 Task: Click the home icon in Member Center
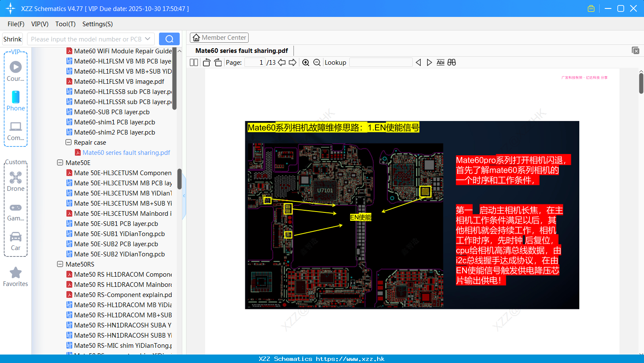pos(196,38)
